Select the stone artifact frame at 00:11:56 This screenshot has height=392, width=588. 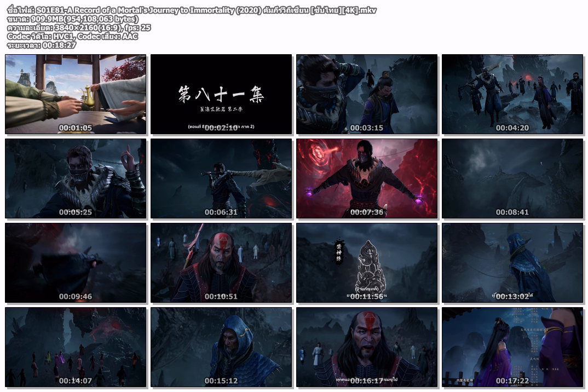(x=367, y=263)
